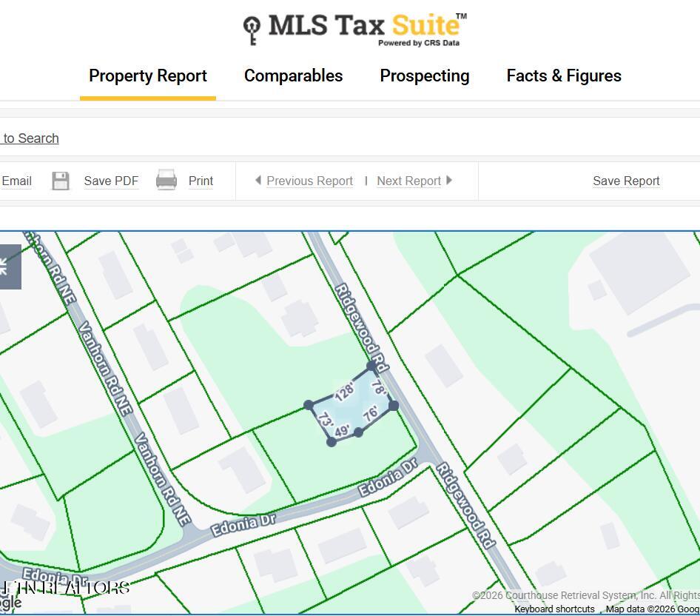Click the Previous Report left arrow
The image size is (700, 616).
click(x=258, y=180)
